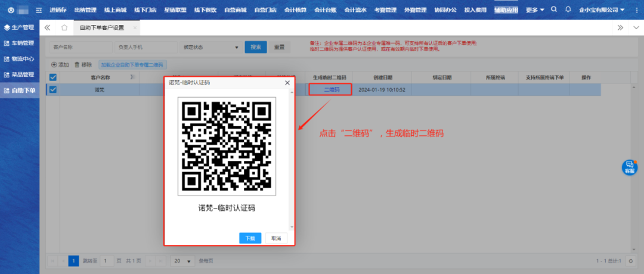Click the 客服 customer service floating icon

point(630,167)
